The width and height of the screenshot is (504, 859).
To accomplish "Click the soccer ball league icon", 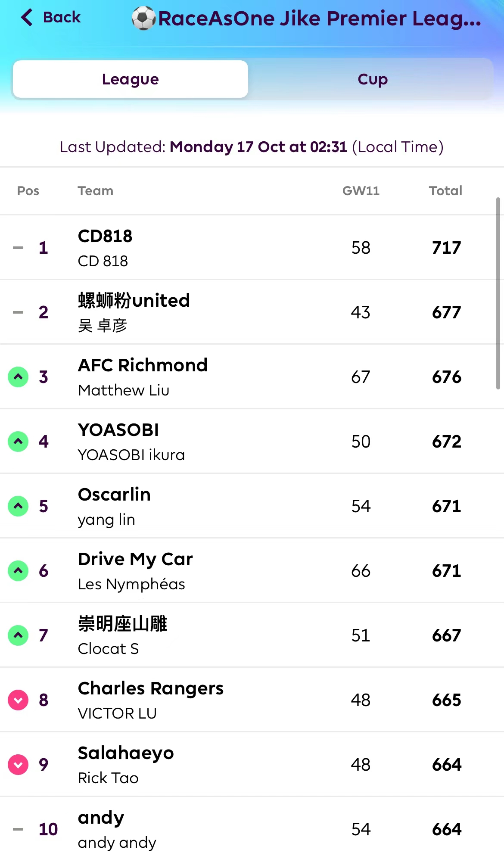I will (143, 18).
